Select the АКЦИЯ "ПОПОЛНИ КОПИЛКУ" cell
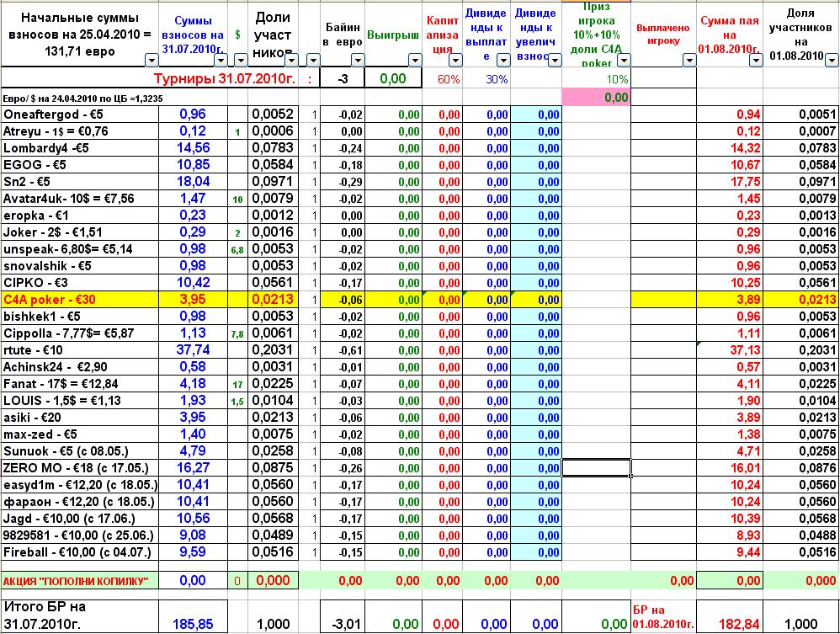 (80, 581)
